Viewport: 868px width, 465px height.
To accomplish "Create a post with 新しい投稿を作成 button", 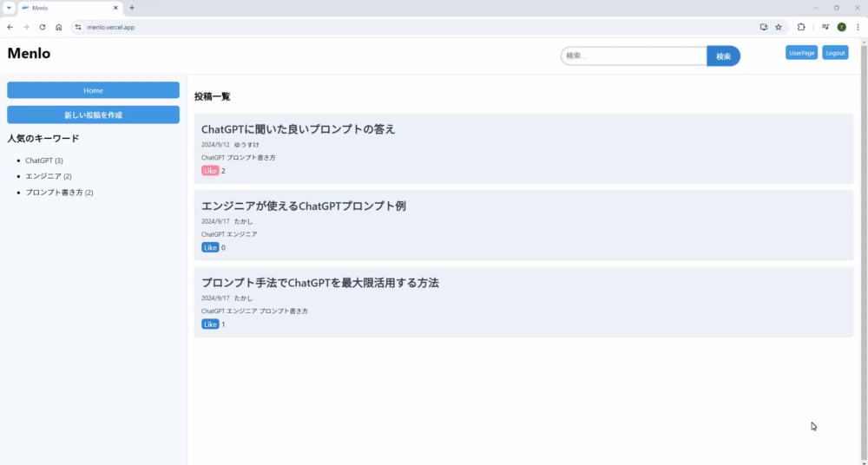I will pos(93,115).
